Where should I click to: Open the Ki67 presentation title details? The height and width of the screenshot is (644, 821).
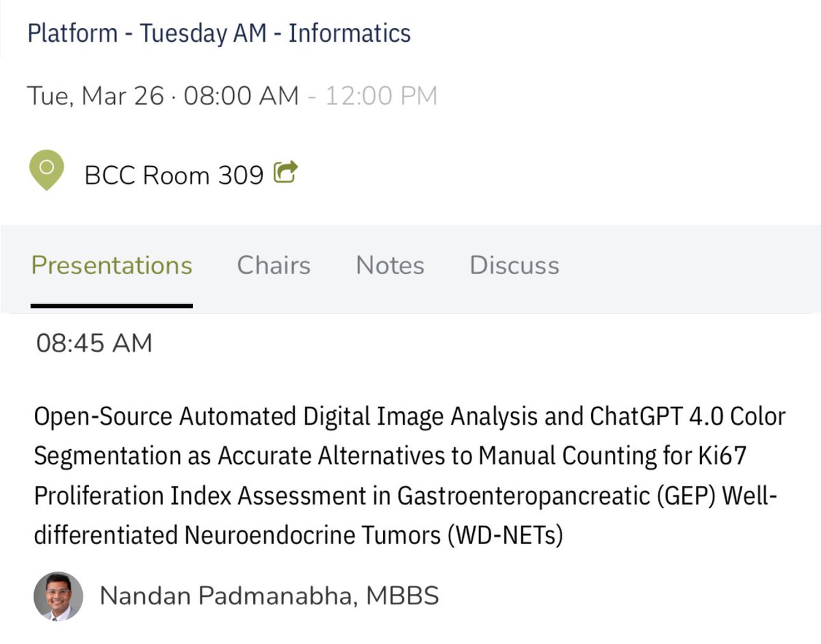pos(409,475)
